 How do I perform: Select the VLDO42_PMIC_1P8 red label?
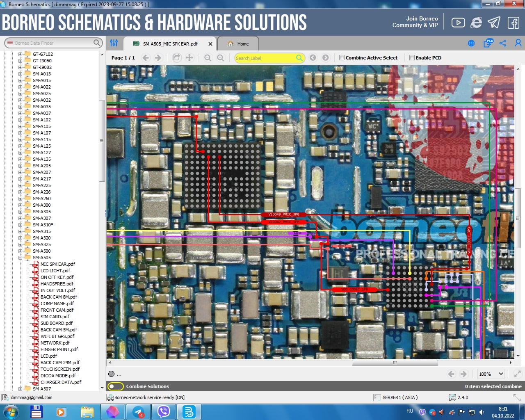click(283, 222)
